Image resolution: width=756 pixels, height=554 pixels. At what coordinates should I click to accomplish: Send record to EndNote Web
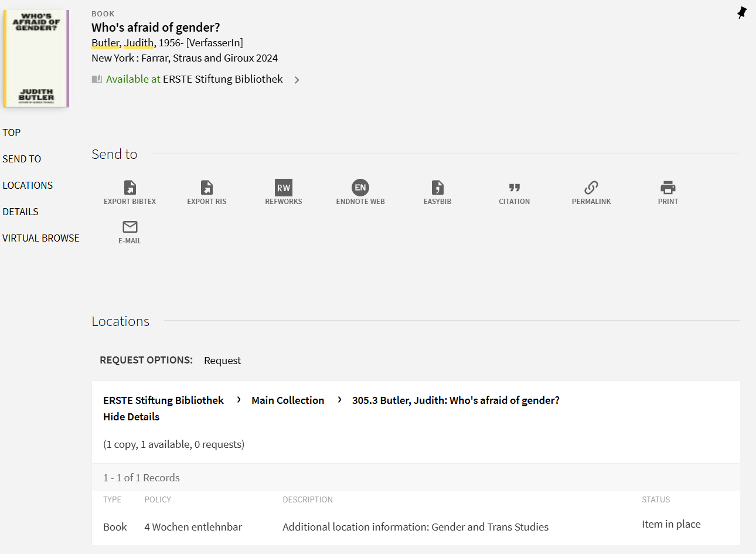tap(360, 188)
